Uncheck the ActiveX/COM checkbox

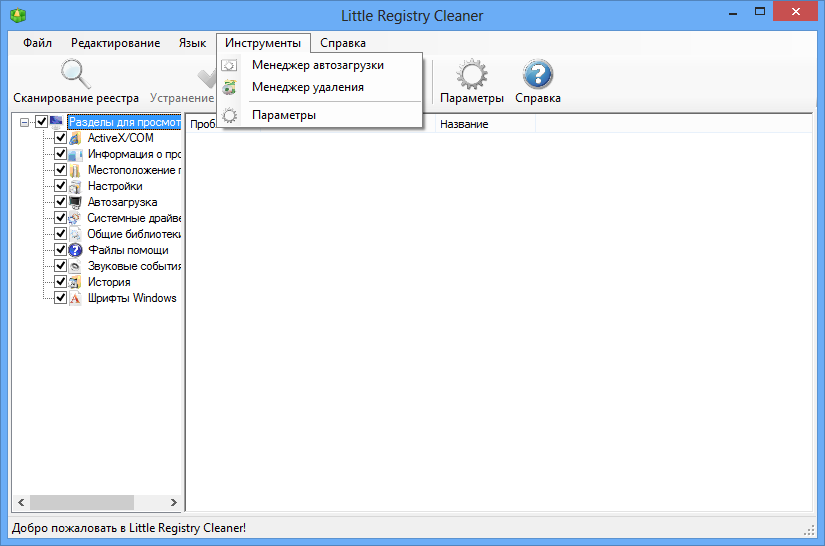(61, 138)
